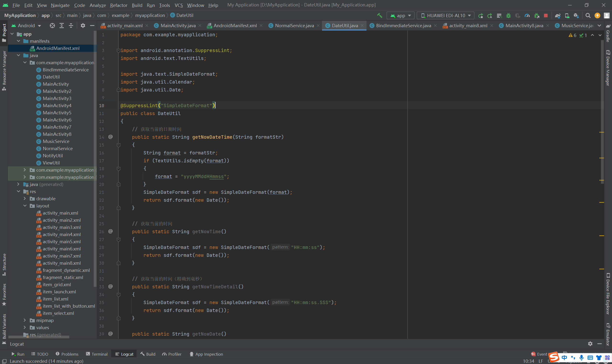The width and height of the screenshot is (612, 364).
Task: Stop the running app with the red square
Action: (x=546, y=16)
